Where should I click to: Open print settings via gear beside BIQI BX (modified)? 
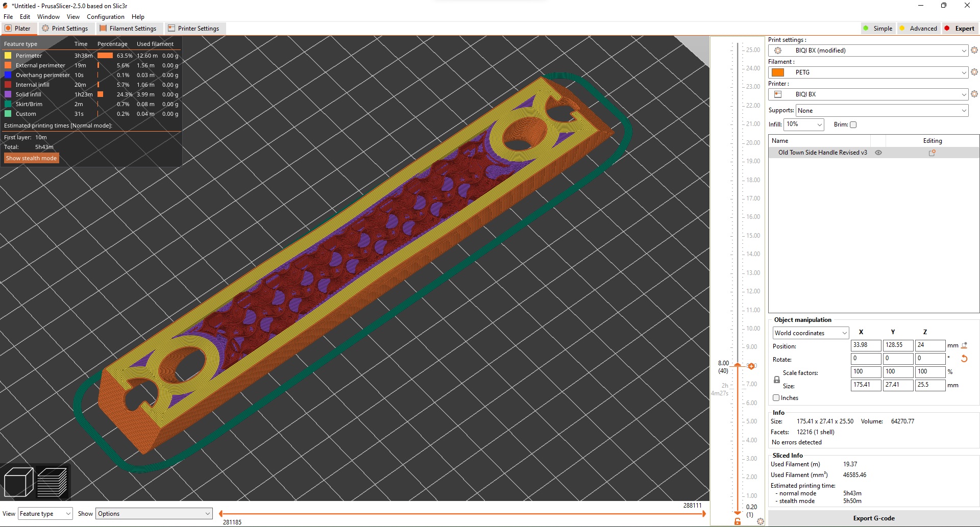pos(974,50)
